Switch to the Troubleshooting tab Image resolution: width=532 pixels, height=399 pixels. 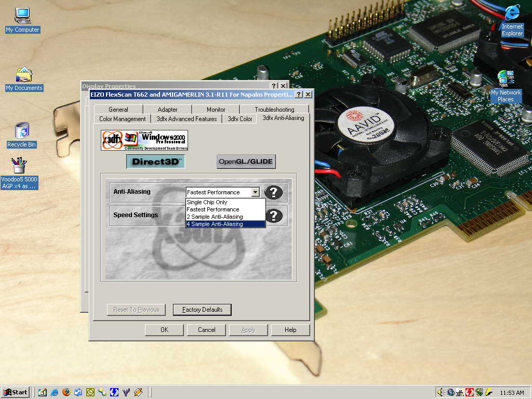(x=274, y=110)
